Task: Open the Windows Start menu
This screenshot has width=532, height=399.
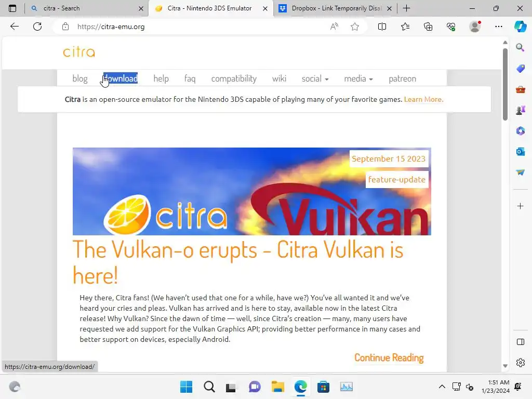Action: tap(186, 387)
